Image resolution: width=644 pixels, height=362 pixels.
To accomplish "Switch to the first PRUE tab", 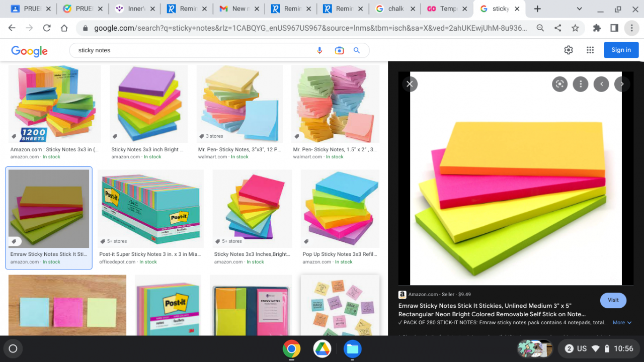I will tap(30, 9).
